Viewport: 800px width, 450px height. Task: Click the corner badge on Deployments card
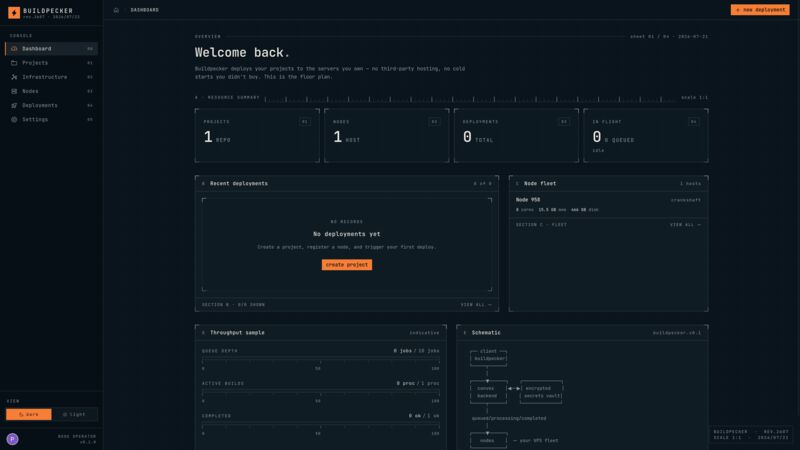coord(564,122)
